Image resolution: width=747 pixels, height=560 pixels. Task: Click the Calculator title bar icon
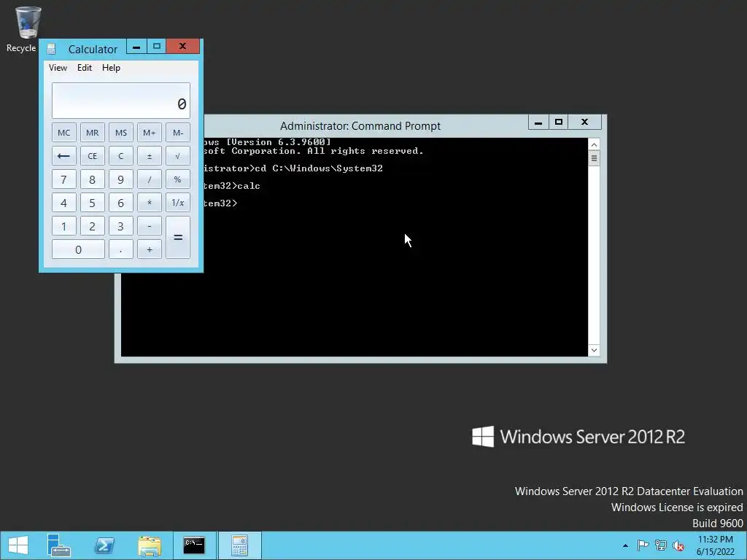point(51,49)
